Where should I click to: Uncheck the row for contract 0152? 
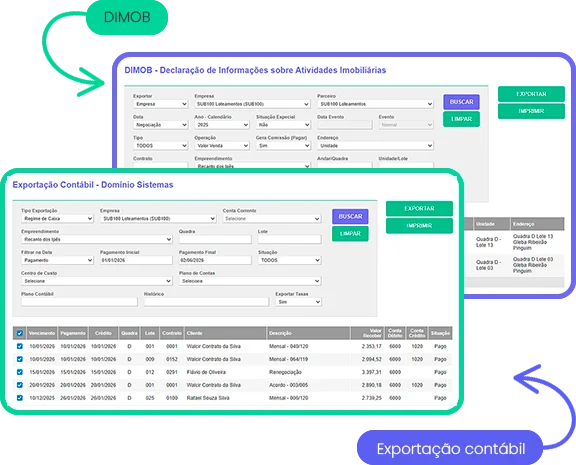point(20,359)
